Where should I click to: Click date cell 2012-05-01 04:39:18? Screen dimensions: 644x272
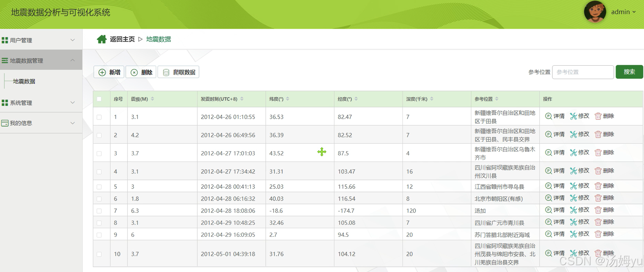click(x=228, y=254)
